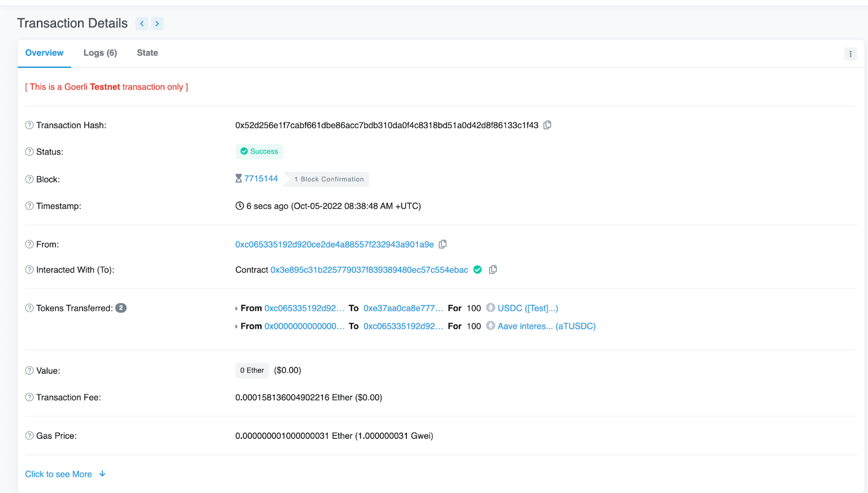The width and height of the screenshot is (868, 493).
Task: Click the 'Interacted With (To):' label
Action: coord(75,270)
